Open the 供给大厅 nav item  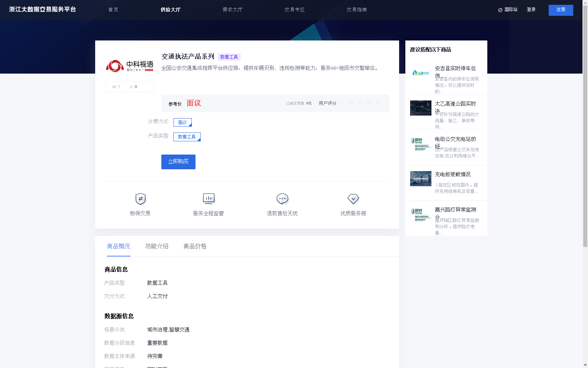tap(171, 10)
